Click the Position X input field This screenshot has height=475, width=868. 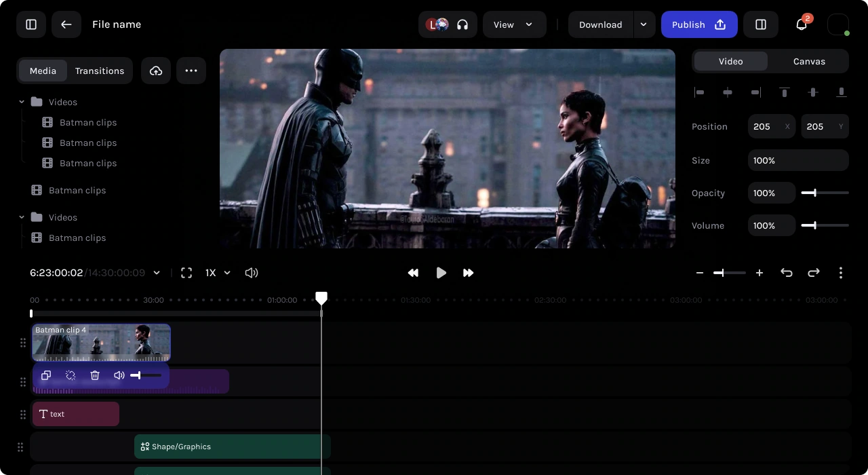[x=772, y=126]
